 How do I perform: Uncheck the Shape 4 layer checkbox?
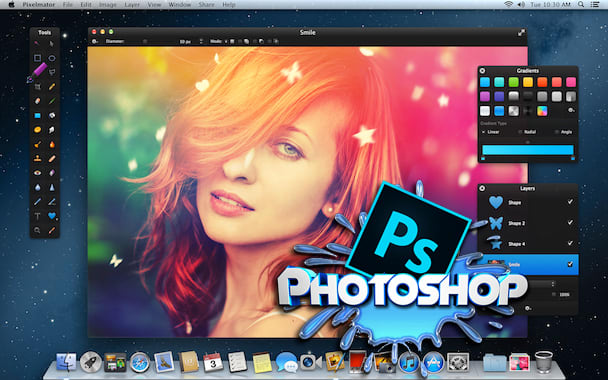(570, 243)
